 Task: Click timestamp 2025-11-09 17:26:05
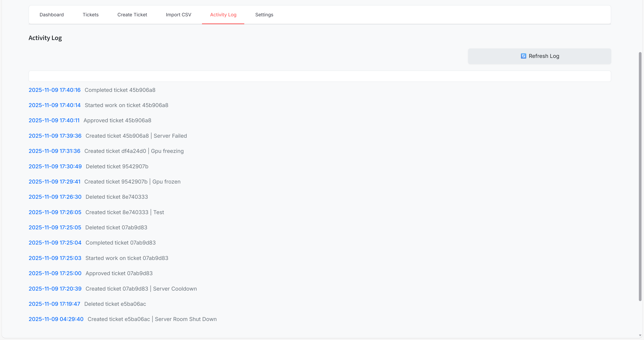pyautogui.click(x=55, y=212)
